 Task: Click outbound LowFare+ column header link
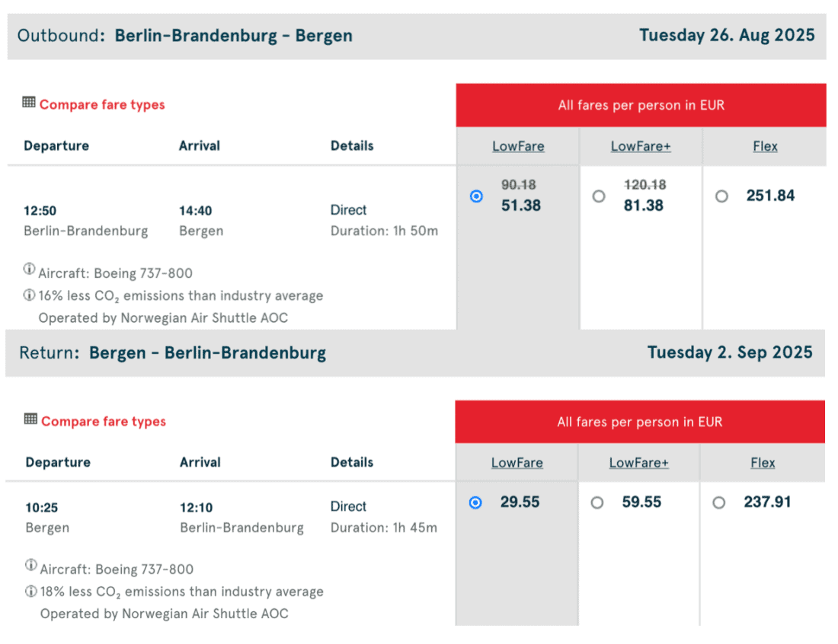pos(641,146)
